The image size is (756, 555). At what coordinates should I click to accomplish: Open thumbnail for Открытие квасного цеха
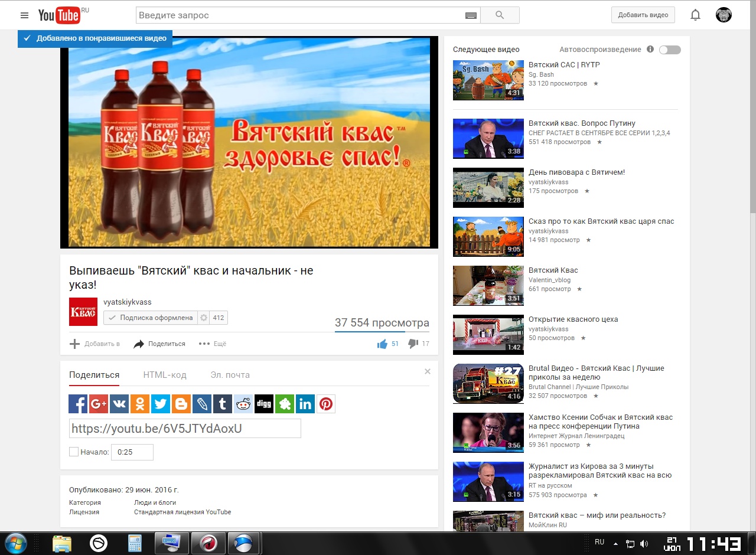coord(488,335)
